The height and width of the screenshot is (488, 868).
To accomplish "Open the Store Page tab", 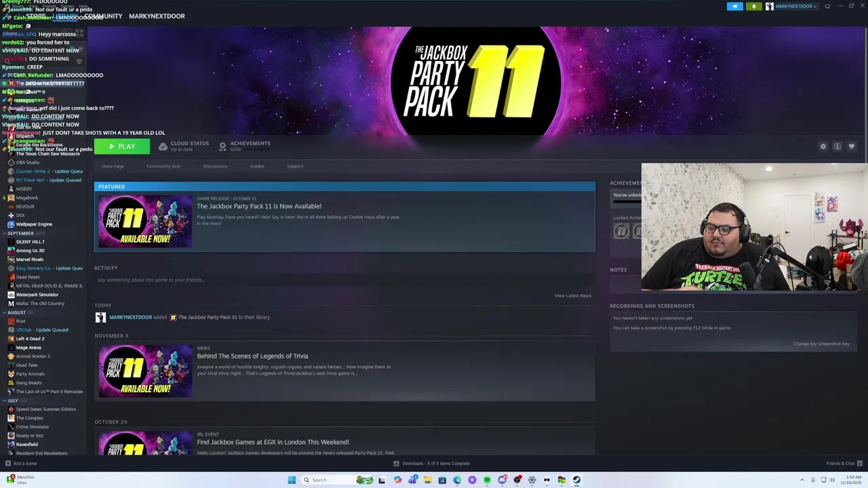I will 113,166.
